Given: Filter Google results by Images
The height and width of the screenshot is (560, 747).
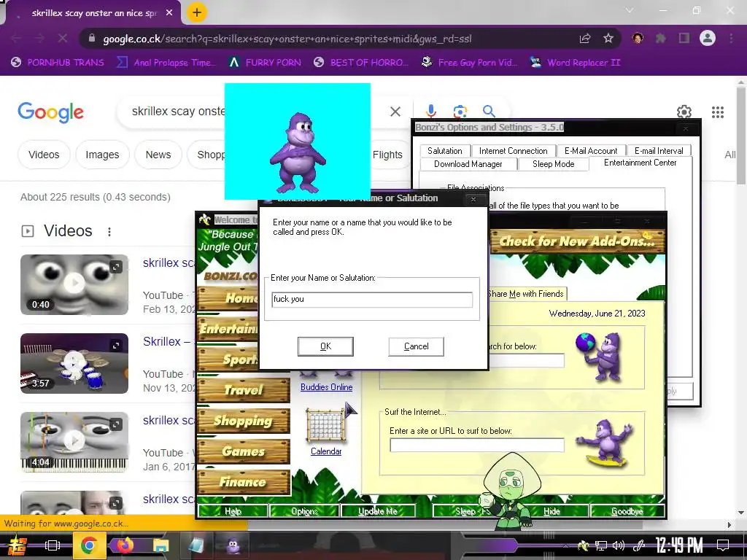Looking at the screenshot, I should pyautogui.click(x=102, y=155).
